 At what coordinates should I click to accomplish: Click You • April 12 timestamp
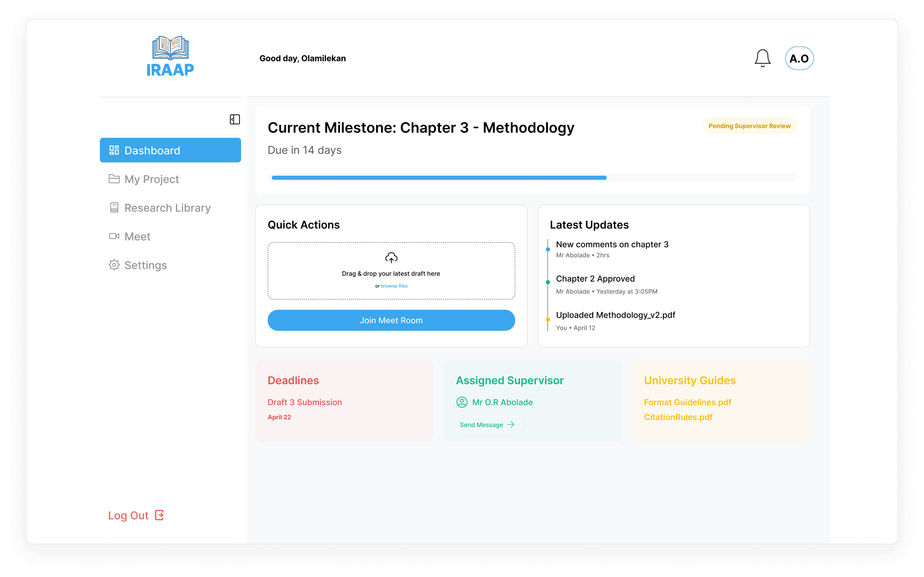tap(575, 328)
